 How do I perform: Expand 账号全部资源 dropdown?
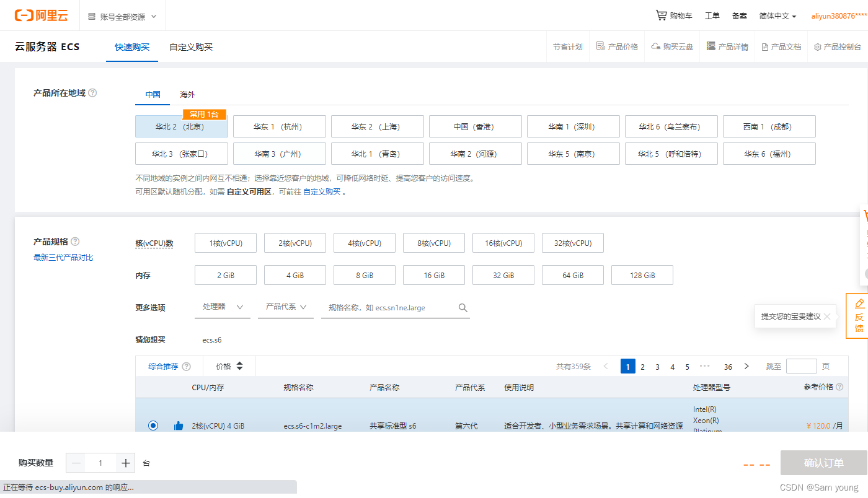point(123,17)
